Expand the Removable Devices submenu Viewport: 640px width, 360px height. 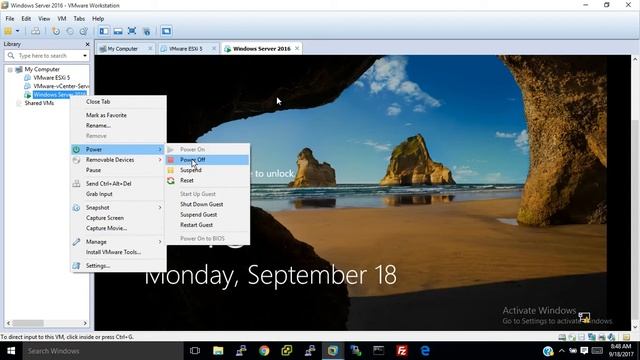118,160
